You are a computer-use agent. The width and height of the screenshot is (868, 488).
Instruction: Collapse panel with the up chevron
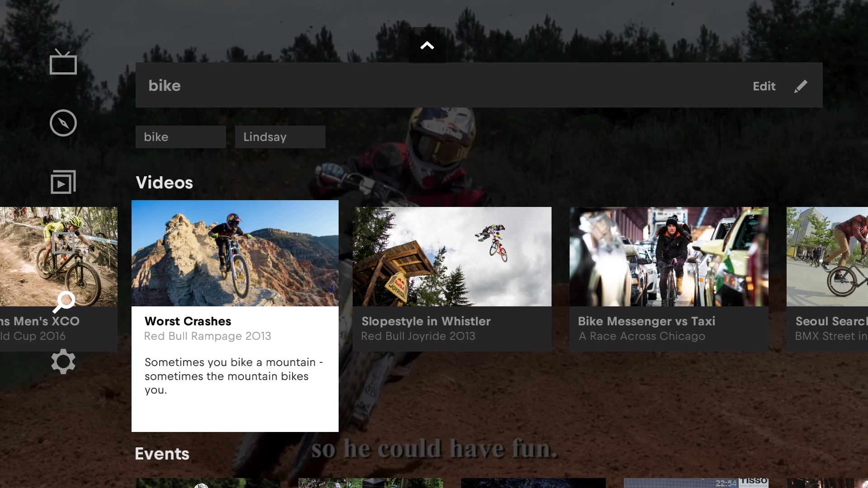427,45
